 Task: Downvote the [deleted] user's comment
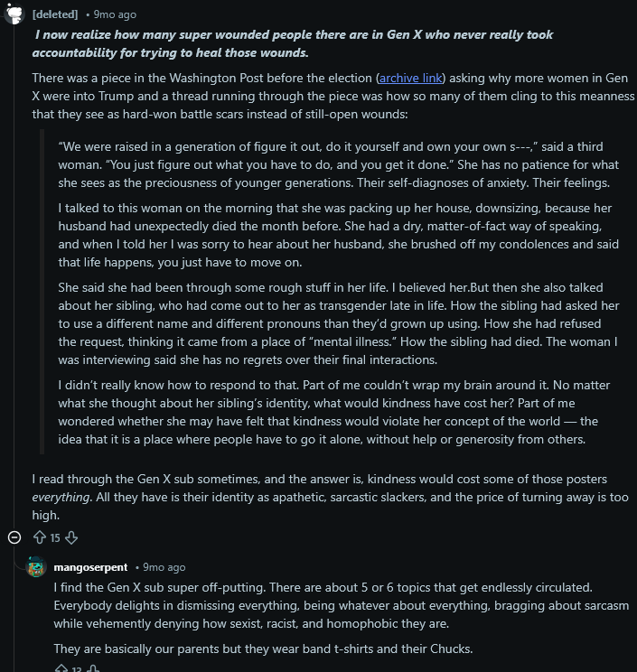(71, 537)
